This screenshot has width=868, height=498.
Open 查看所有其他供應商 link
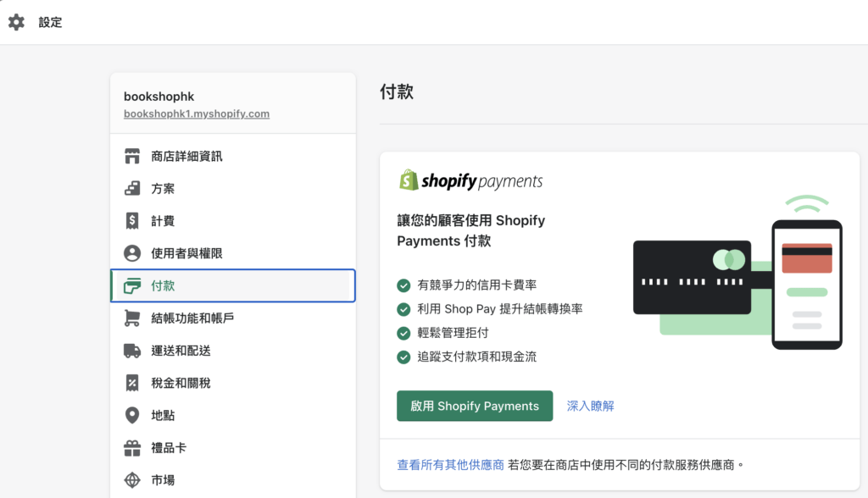point(450,465)
